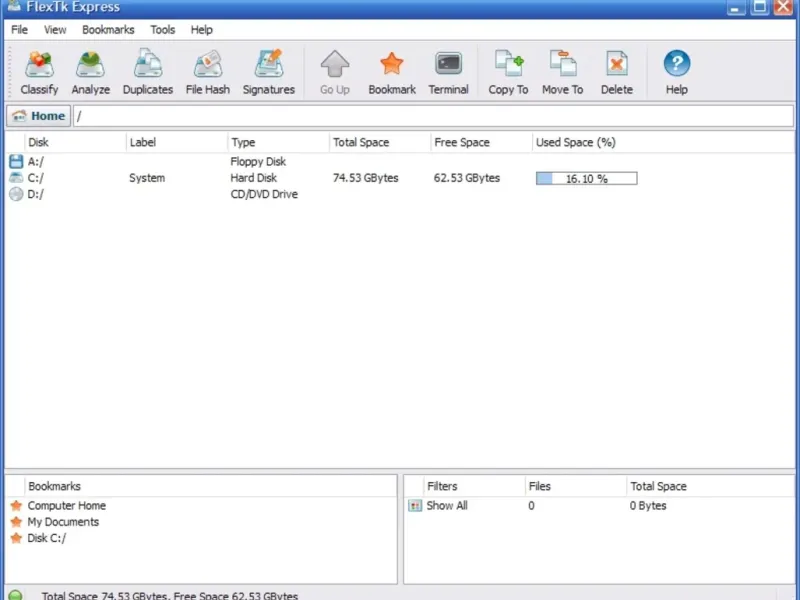Start the Duplicates finder
800x600 pixels.
click(148, 72)
